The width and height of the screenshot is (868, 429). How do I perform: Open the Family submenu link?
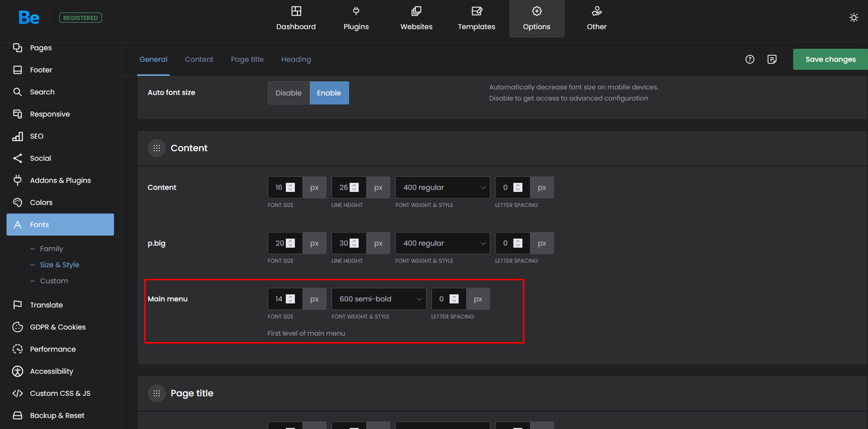click(51, 249)
